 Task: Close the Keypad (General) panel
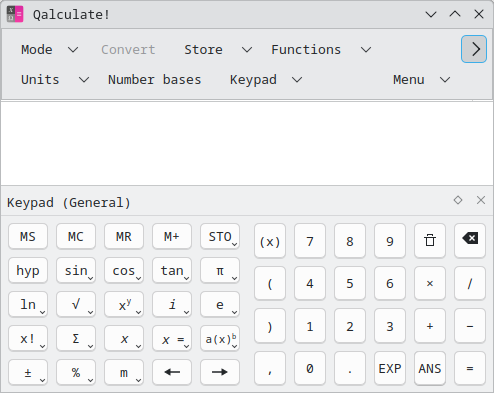(481, 200)
